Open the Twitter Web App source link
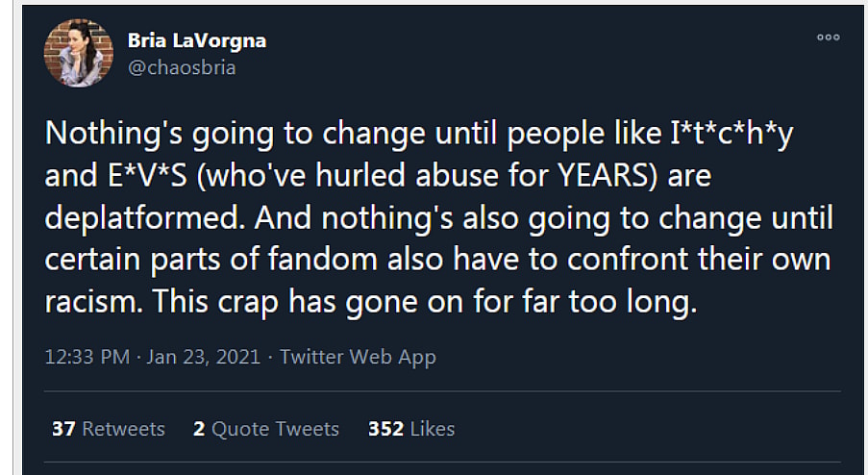The height and width of the screenshot is (475, 868). tap(358, 356)
